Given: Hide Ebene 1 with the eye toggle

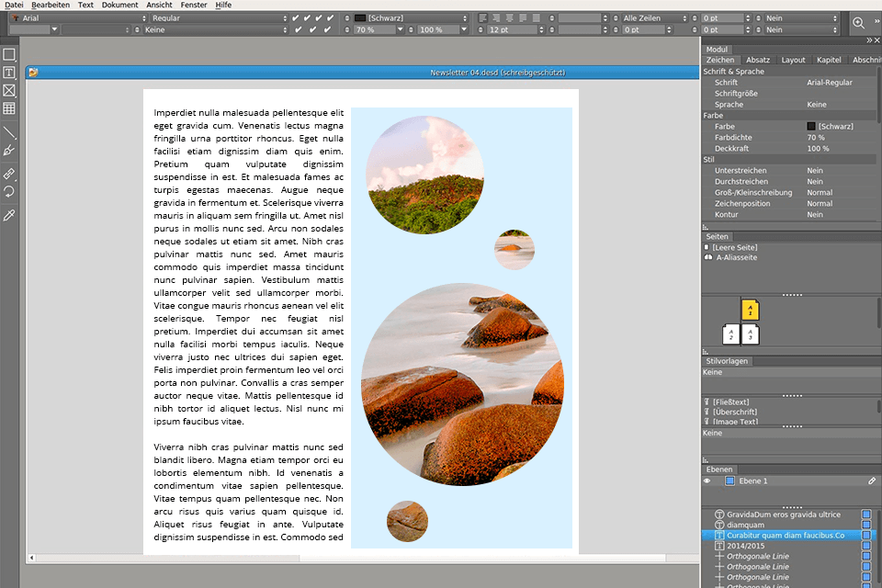Looking at the screenshot, I should click(x=707, y=480).
